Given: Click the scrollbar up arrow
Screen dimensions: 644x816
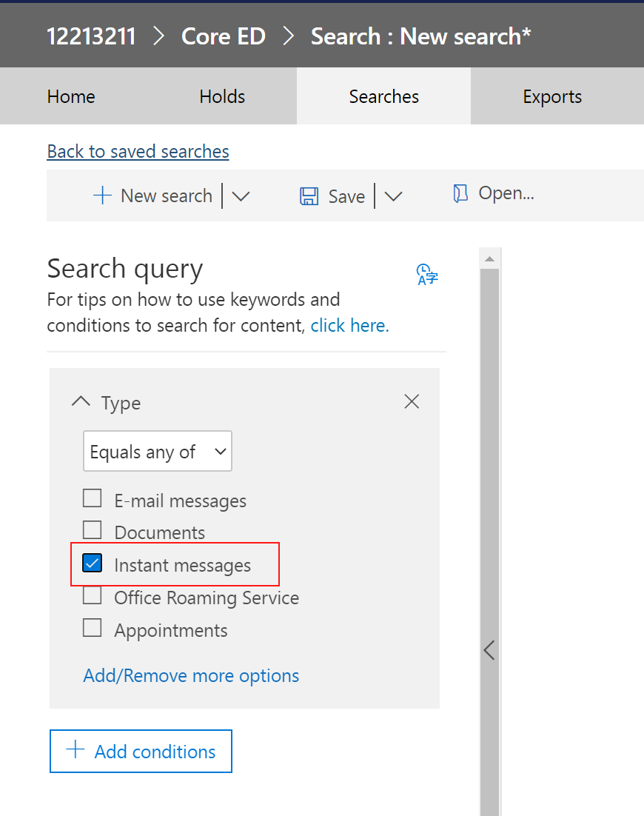Looking at the screenshot, I should pyautogui.click(x=489, y=258).
